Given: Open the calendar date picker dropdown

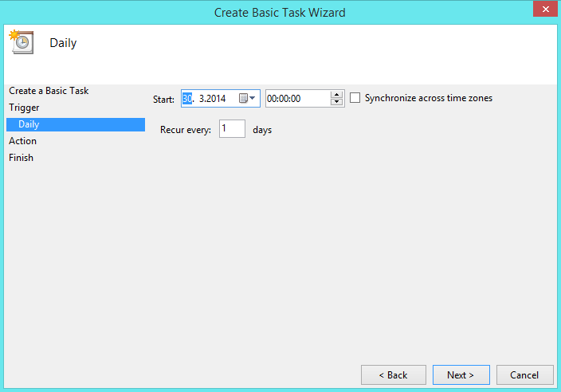Looking at the screenshot, I should (247, 98).
